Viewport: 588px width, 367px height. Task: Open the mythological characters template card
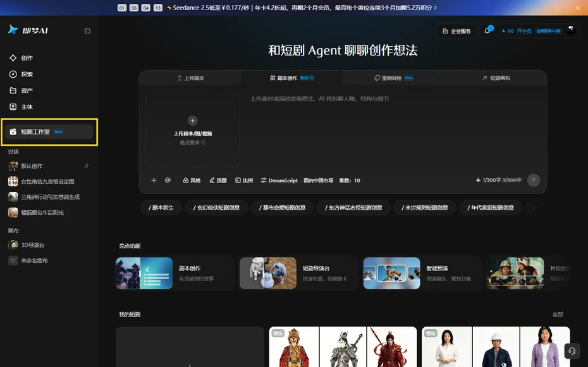pos(343,347)
